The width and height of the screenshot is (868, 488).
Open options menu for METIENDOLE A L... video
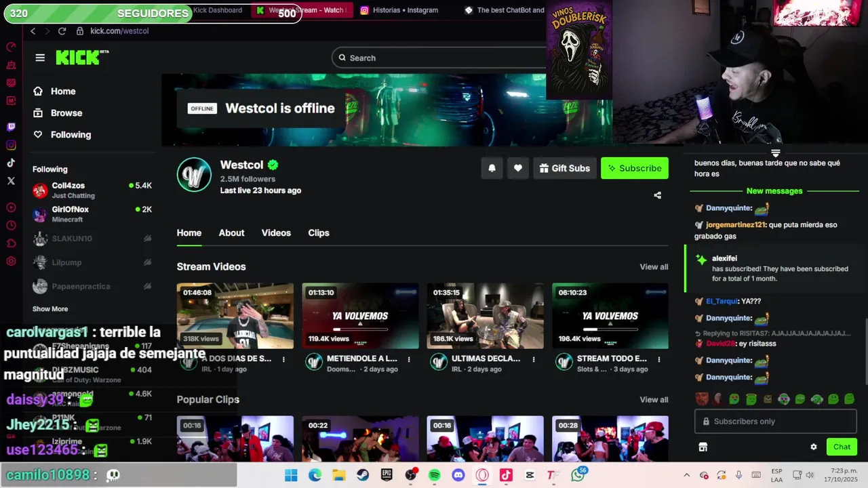tap(409, 359)
